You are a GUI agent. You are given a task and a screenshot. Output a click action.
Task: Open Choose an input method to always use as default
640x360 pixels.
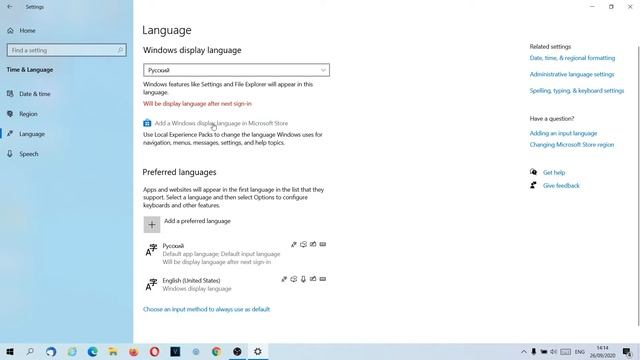click(206, 309)
